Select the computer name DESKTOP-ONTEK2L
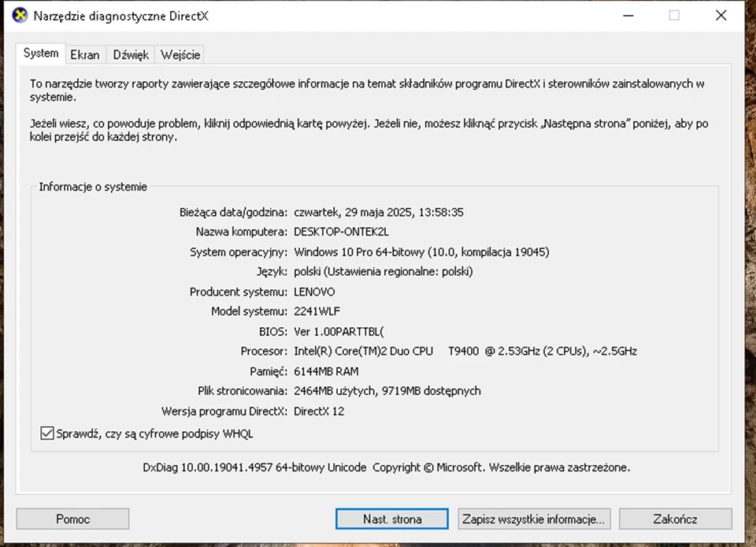756x547 pixels. click(x=341, y=232)
